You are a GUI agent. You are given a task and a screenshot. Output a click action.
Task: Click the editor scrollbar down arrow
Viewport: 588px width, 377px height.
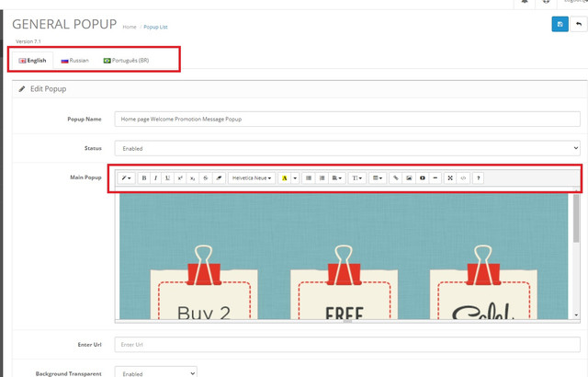tap(576, 315)
